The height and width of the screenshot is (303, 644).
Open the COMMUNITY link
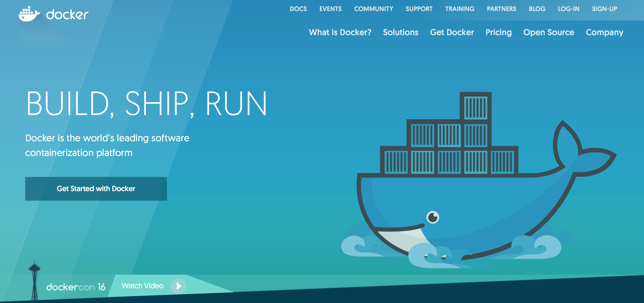coord(373,9)
